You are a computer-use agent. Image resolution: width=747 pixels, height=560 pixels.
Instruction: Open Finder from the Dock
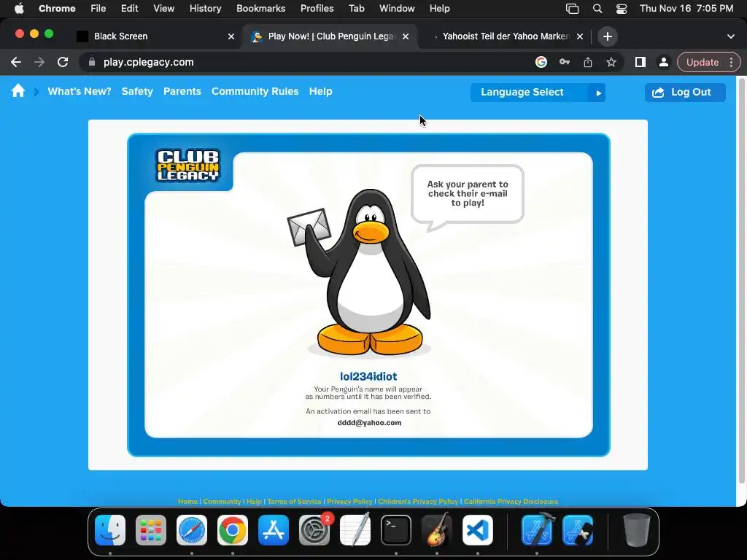click(110, 530)
